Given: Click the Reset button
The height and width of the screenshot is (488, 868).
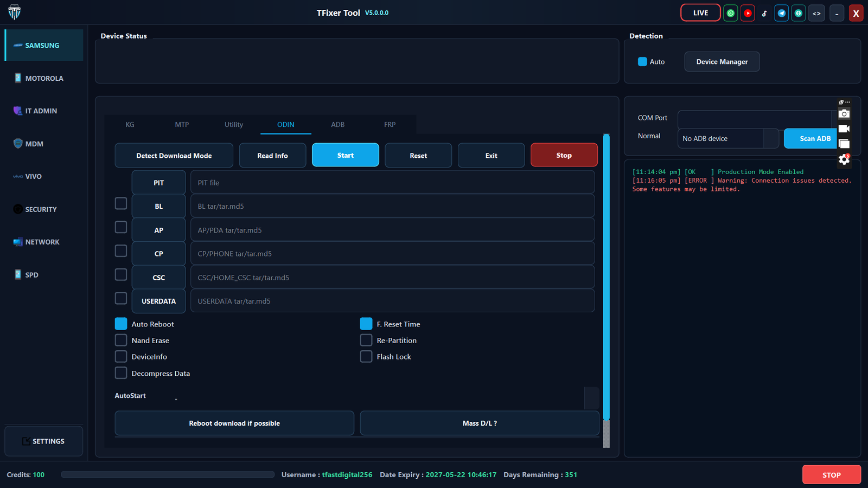Looking at the screenshot, I should coord(418,155).
